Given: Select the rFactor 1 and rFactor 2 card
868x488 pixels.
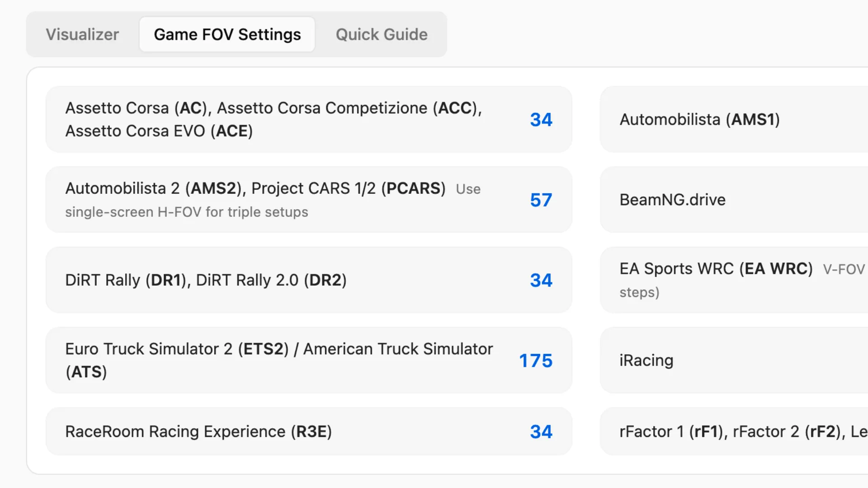Looking at the screenshot, I should 741,432.
